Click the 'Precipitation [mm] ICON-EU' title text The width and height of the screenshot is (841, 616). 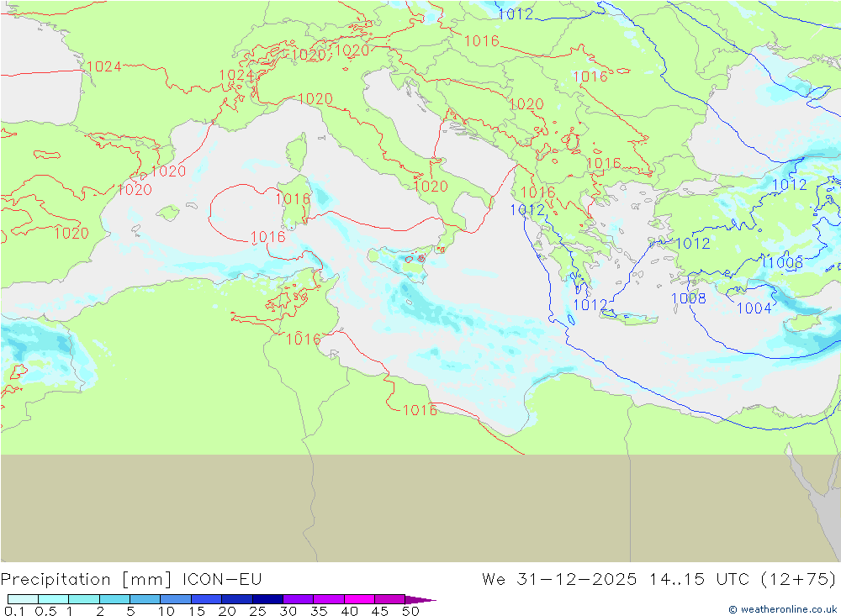(x=131, y=580)
